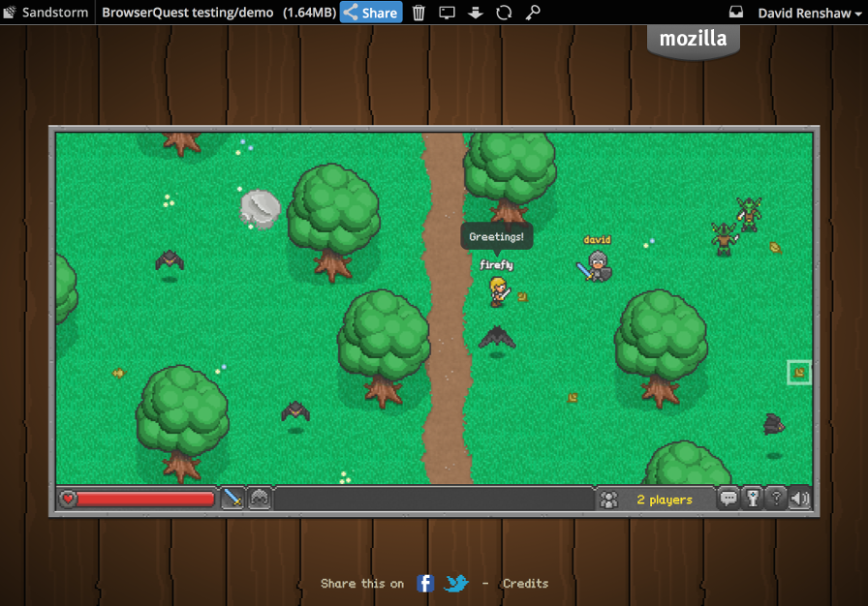Click the david name label
This screenshot has height=606, width=868.
coord(597,239)
